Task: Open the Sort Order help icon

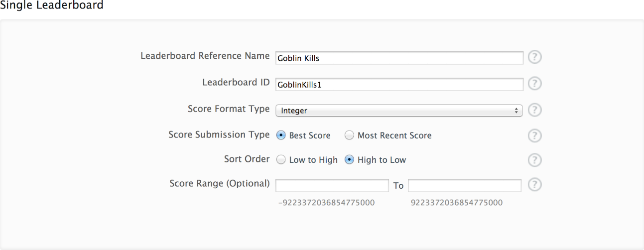Action: pyautogui.click(x=534, y=160)
